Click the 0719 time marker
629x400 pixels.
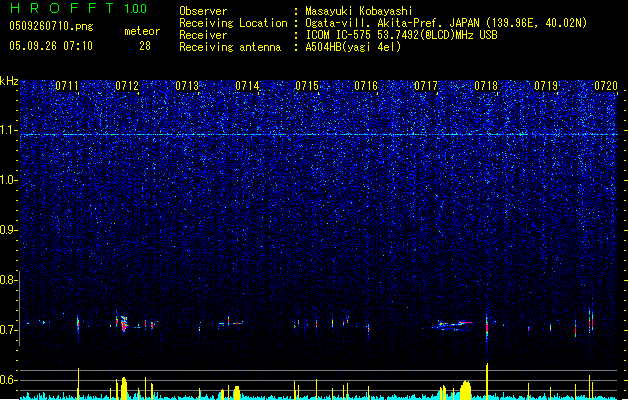pos(546,86)
